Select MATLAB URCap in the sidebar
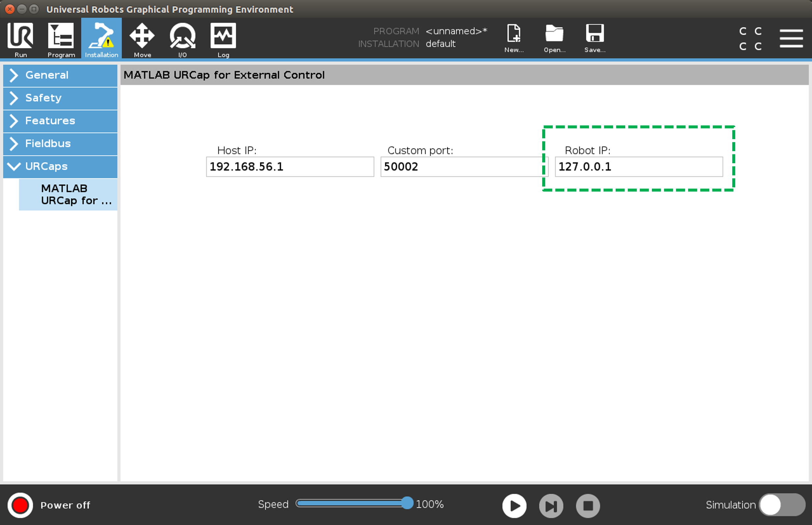 68,194
